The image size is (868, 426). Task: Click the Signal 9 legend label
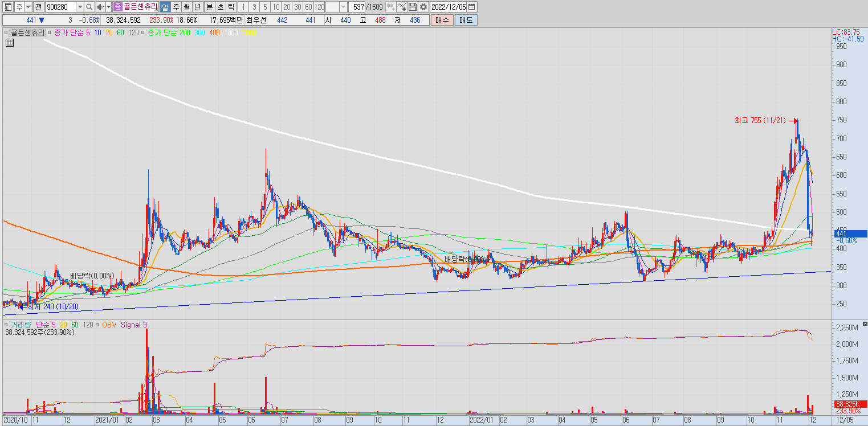coord(134,325)
